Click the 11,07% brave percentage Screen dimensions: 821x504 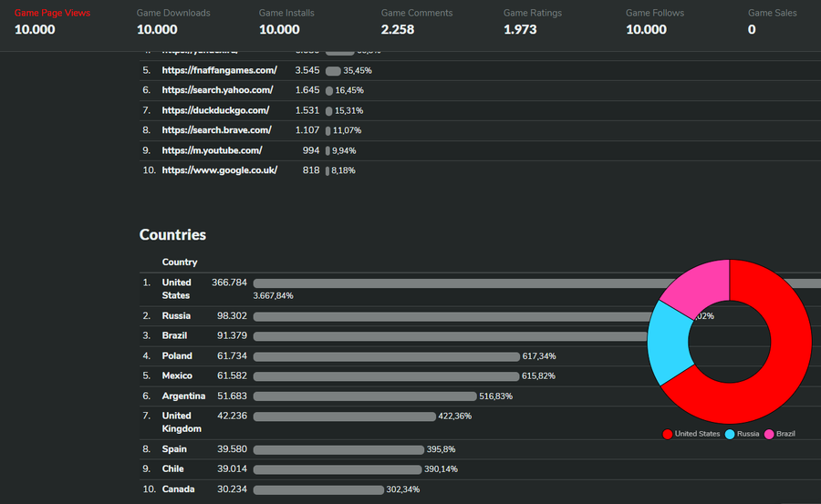click(x=348, y=130)
